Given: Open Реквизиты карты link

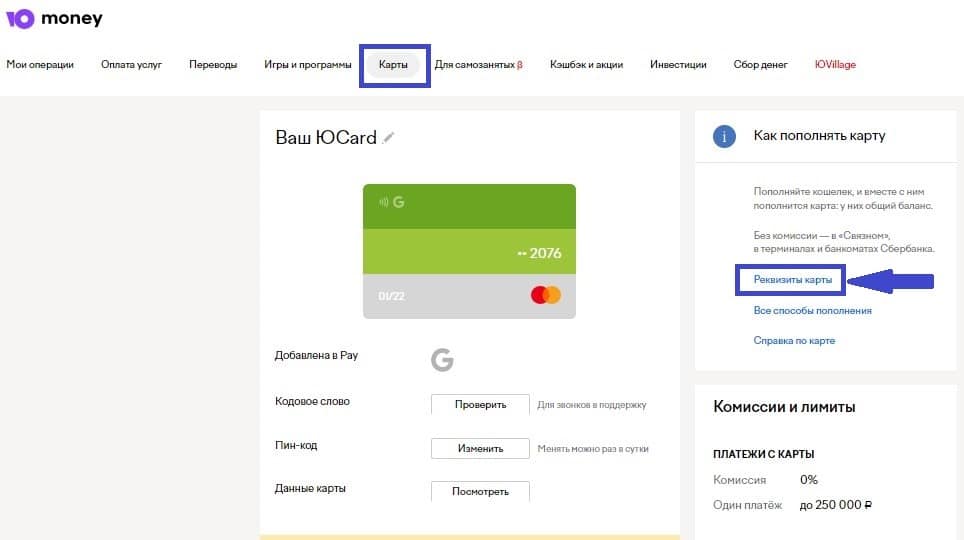Looking at the screenshot, I should point(792,280).
